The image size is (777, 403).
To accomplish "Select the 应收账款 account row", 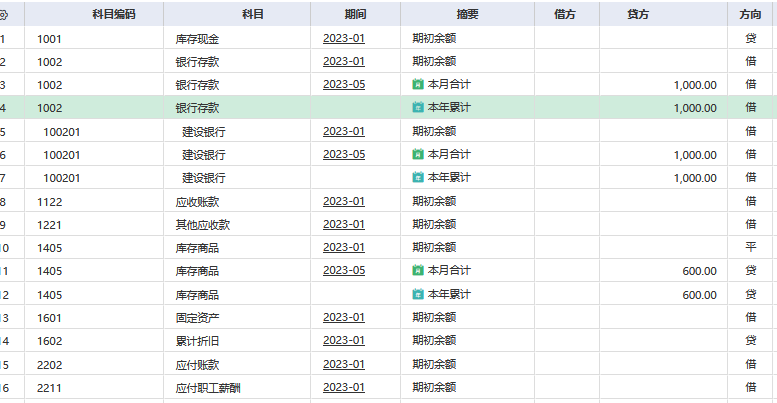I will click(x=196, y=201).
